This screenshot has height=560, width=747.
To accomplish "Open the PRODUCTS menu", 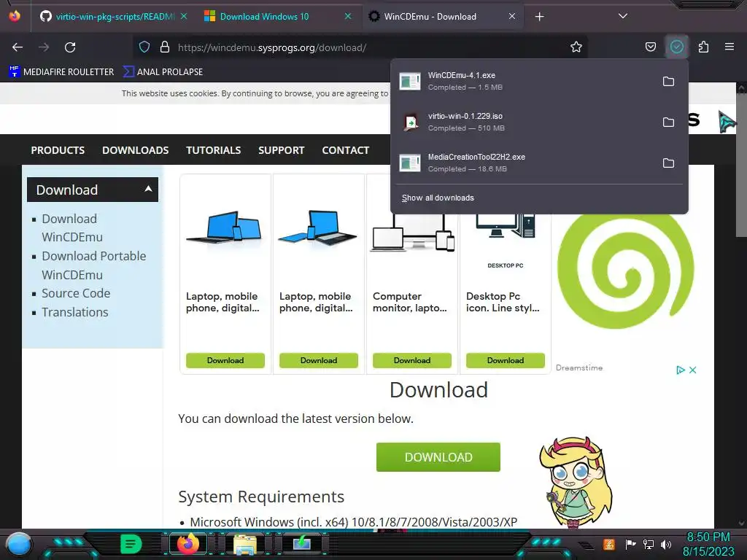I will pyautogui.click(x=58, y=150).
